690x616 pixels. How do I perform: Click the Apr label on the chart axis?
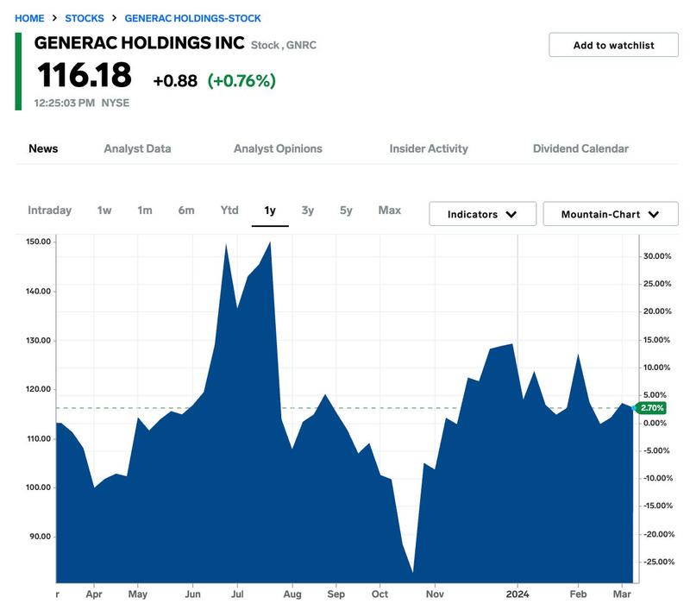click(x=94, y=594)
